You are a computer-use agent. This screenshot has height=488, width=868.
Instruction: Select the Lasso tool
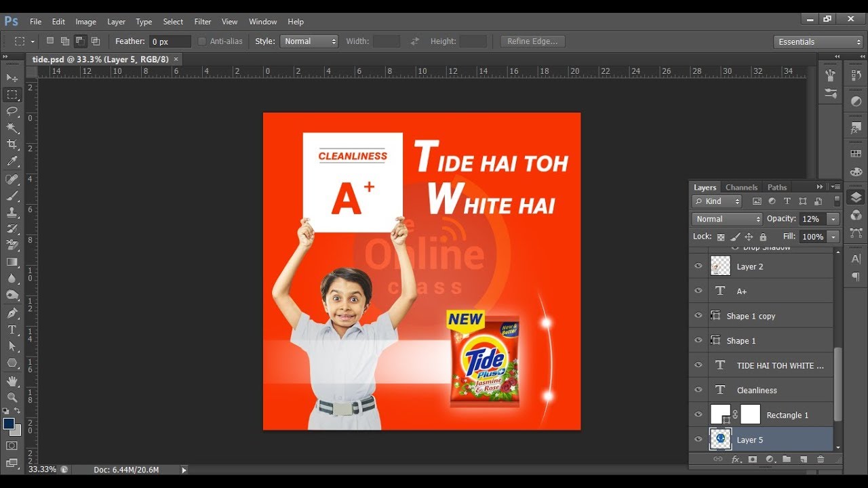12,111
